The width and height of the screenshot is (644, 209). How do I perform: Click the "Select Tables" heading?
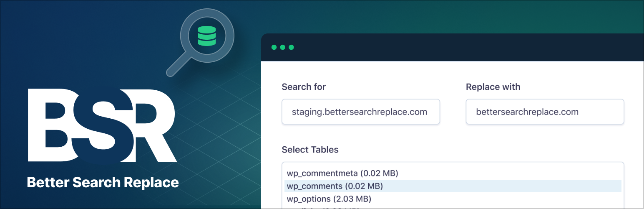(x=310, y=150)
